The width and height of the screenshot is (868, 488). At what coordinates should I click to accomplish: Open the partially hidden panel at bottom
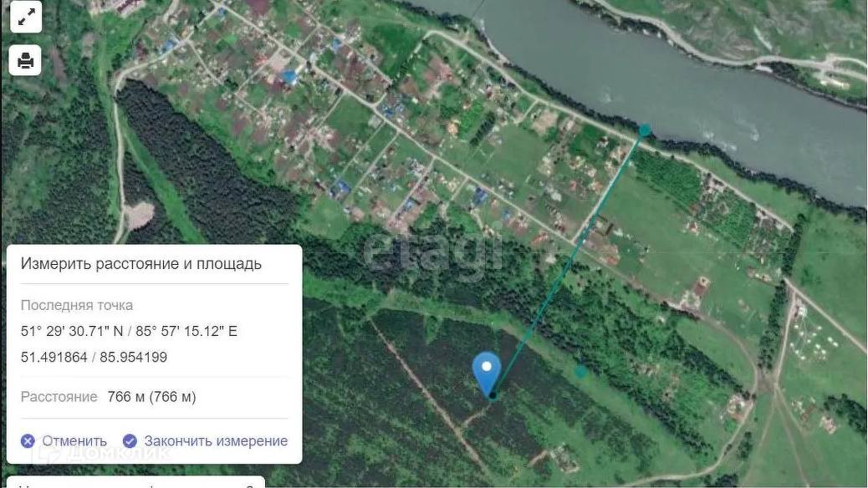(x=135, y=481)
